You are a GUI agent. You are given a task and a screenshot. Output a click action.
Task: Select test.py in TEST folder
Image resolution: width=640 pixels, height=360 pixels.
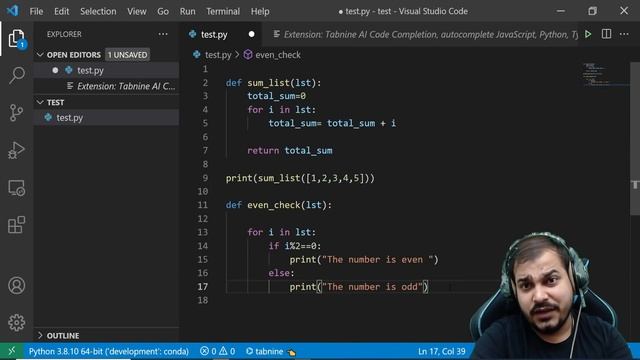(x=106, y=118)
